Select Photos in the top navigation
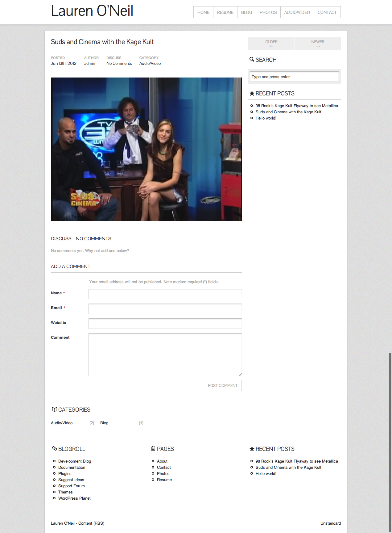This screenshot has width=392, height=533. coord(268,12)
